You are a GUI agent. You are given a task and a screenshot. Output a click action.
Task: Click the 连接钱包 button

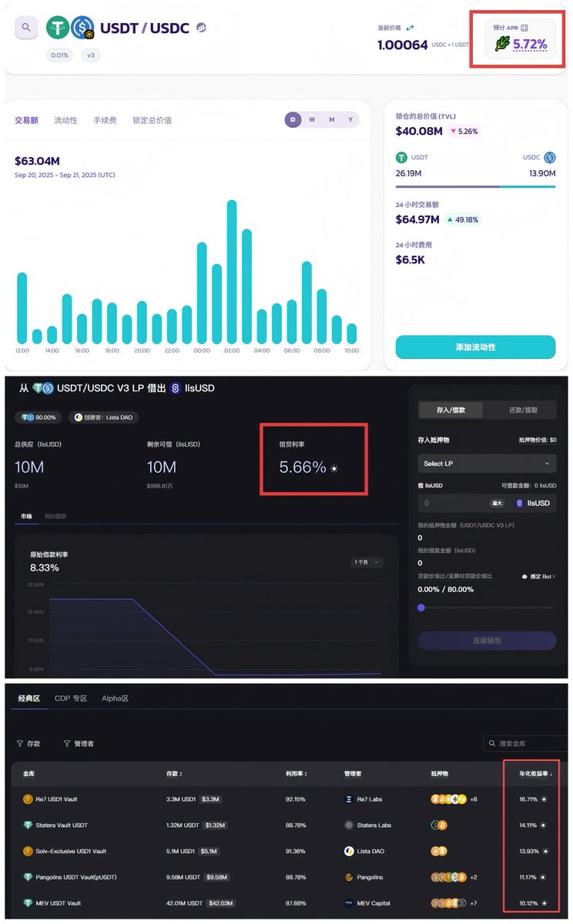click(487, 641)
